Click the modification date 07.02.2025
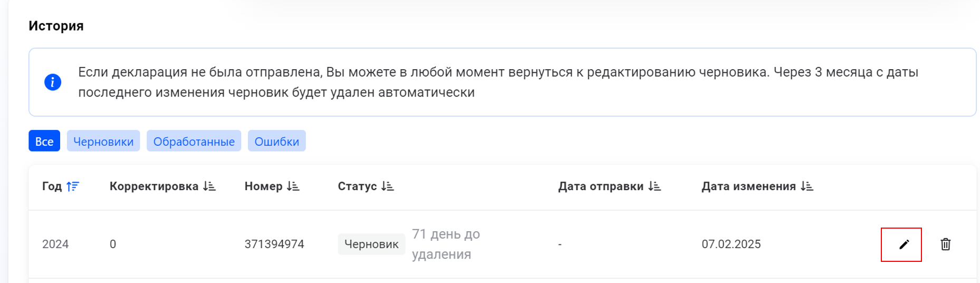The image size is (980, 283). tap(731, 244)
